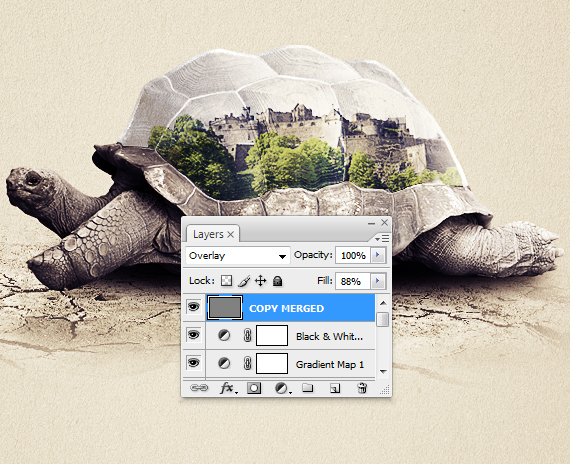
Task: Create a new layer
Action: (x=335, y=388)
